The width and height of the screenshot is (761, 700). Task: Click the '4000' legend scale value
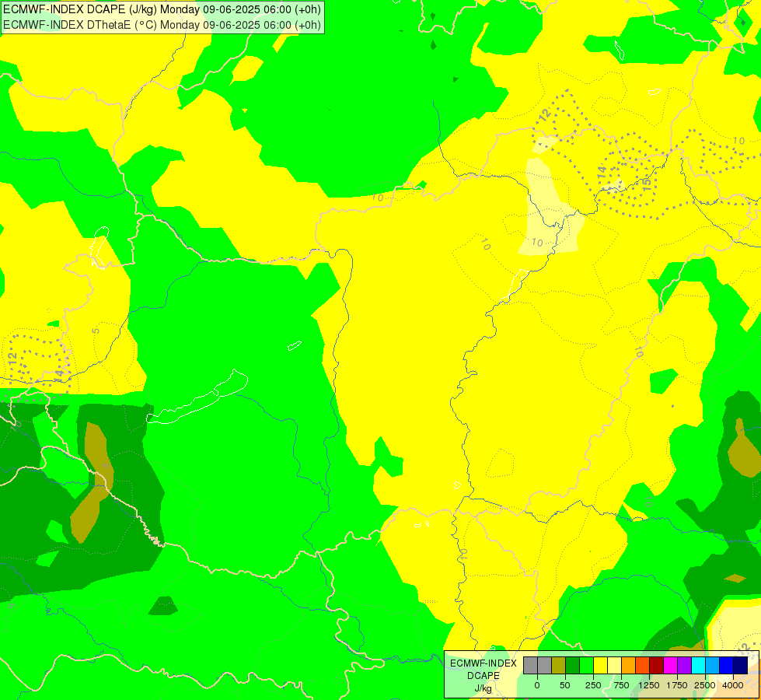pyautogui.click(x=733, y=685)
